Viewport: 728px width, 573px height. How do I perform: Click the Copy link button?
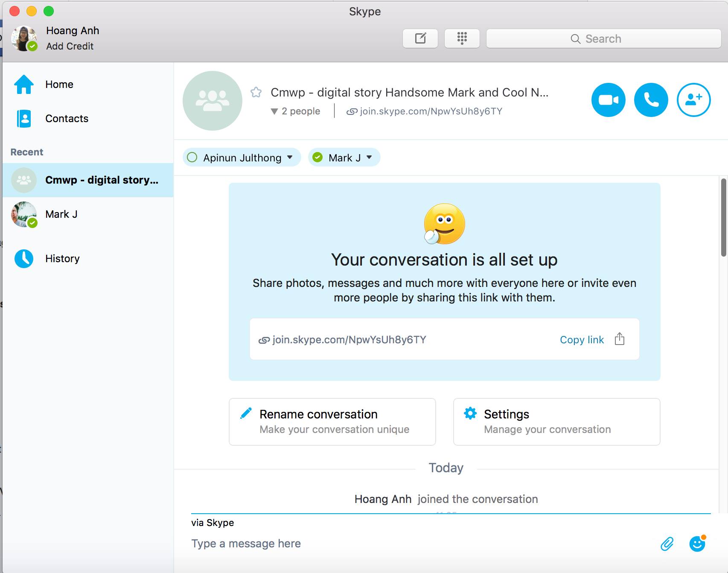pyautogui.click(x=582, y=340)
